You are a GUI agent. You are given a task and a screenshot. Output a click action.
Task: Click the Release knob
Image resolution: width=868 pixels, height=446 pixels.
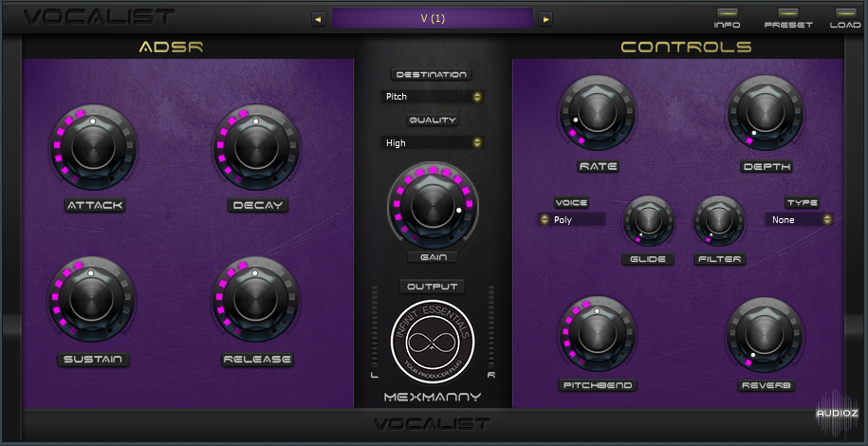pos(255,299)
